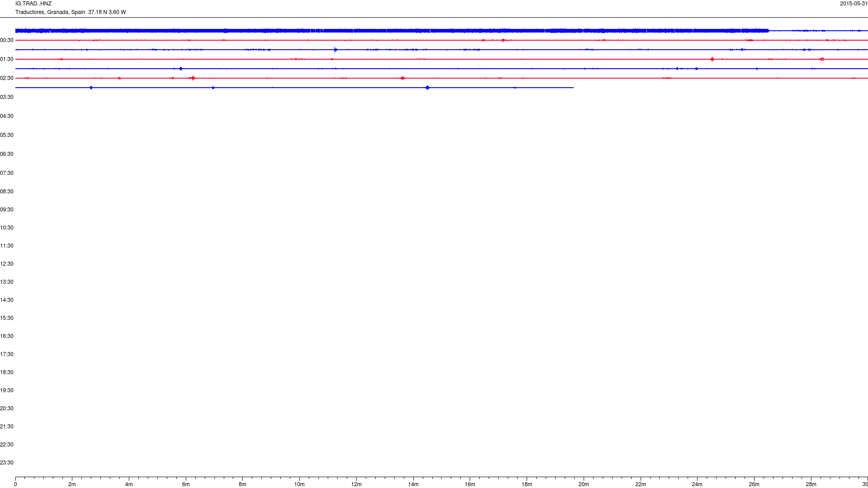Select the 00:30 time label
The width and height of the screenshot is (868, 488).
(7, 40)
